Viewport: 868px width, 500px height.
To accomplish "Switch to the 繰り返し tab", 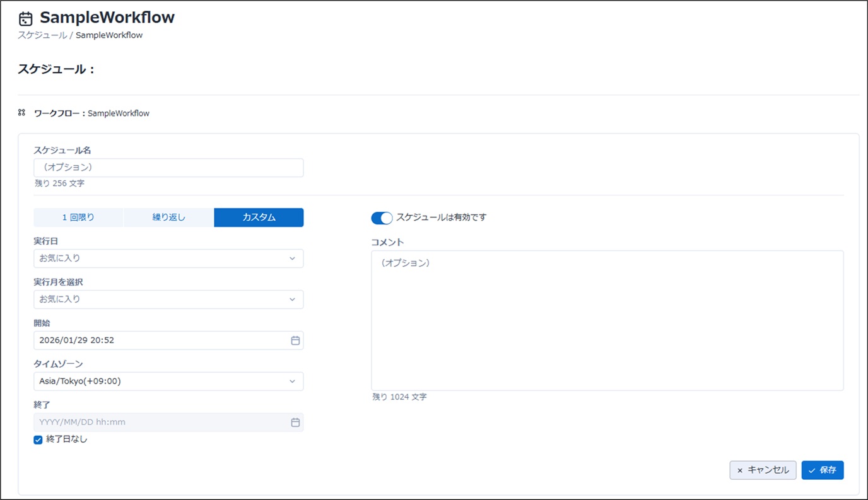I will pyautogui.click(x=169, y=218).
